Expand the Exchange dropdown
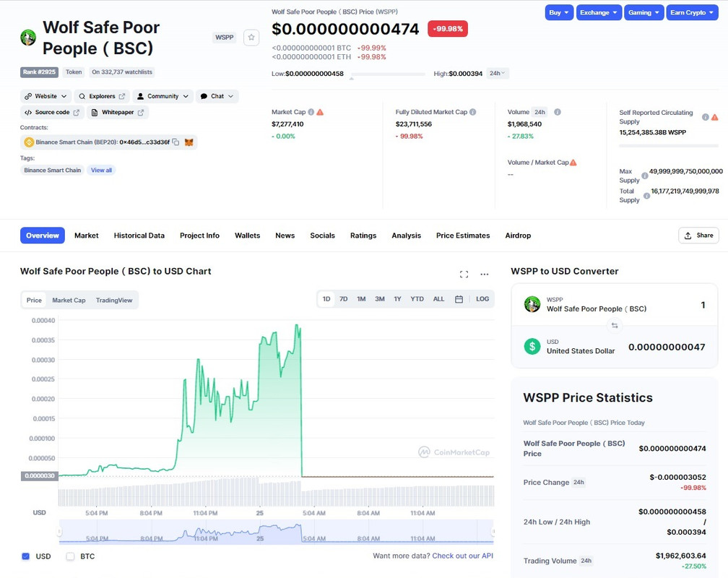This screenshot has width=728, height=578. [598, 12]
